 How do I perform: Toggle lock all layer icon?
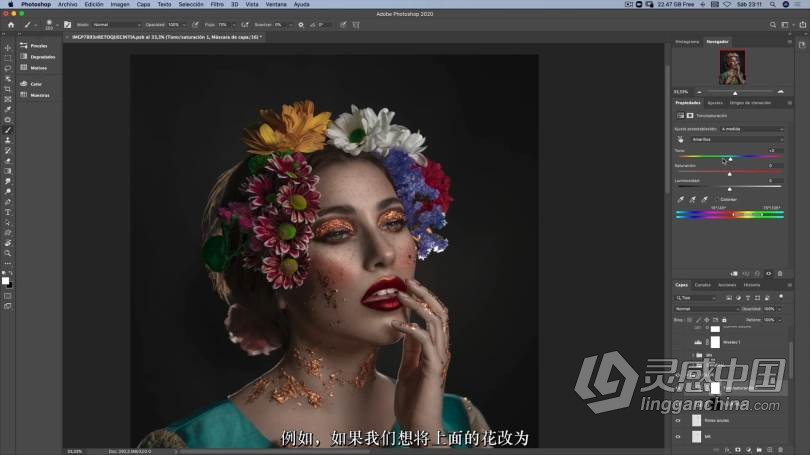pyautogui.click(x=724, y=320)
